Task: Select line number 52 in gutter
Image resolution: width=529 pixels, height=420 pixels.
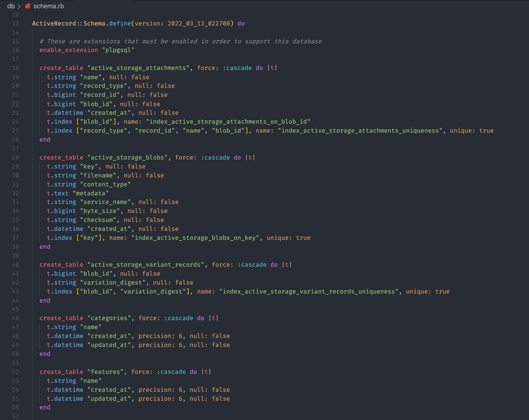Action: point(16,372)
